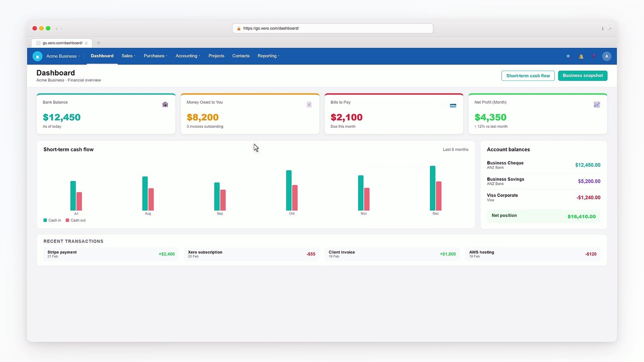Click the Xero logo icon
The image size is (644, 362).
[x=37, y=56]
